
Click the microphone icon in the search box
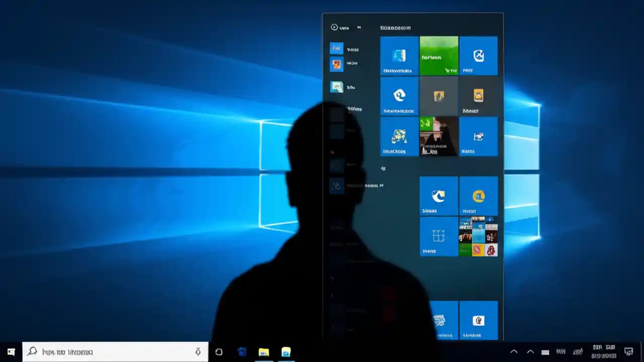(x=197, y=352)
